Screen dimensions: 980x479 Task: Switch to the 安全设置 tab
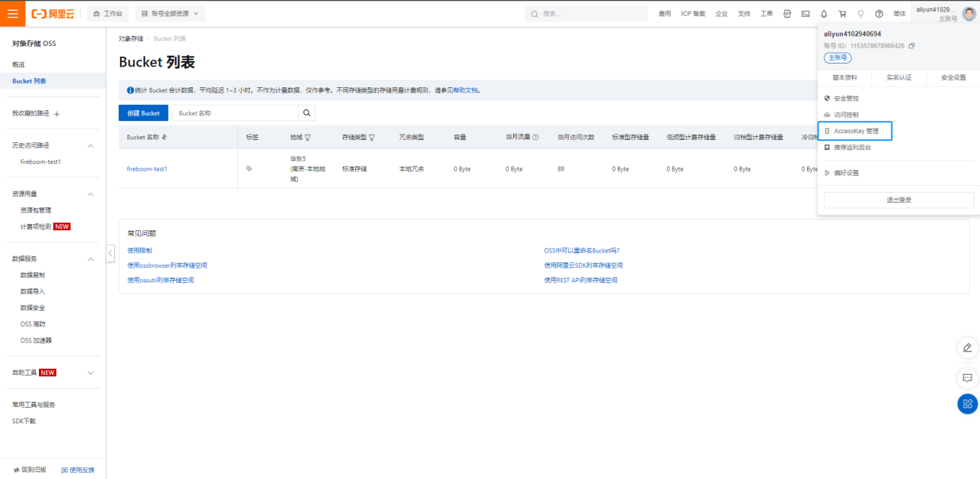pyautogui.click(x=952, y=78)
